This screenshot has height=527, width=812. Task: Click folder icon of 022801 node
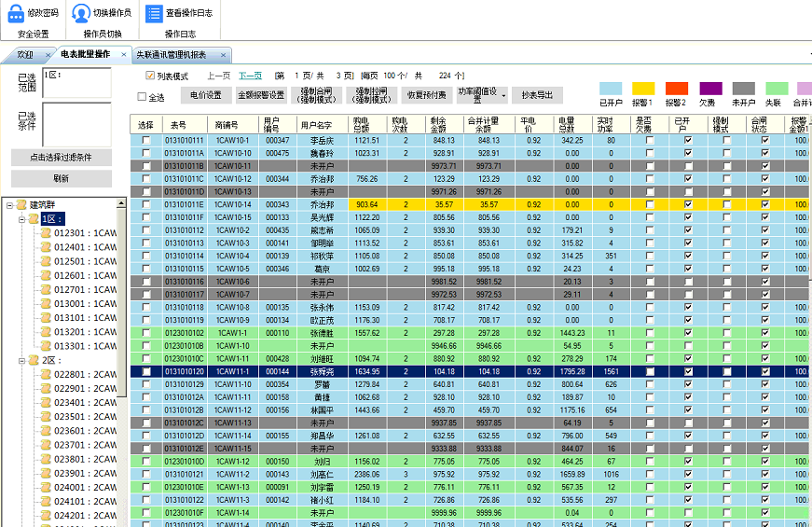point(46,374)
